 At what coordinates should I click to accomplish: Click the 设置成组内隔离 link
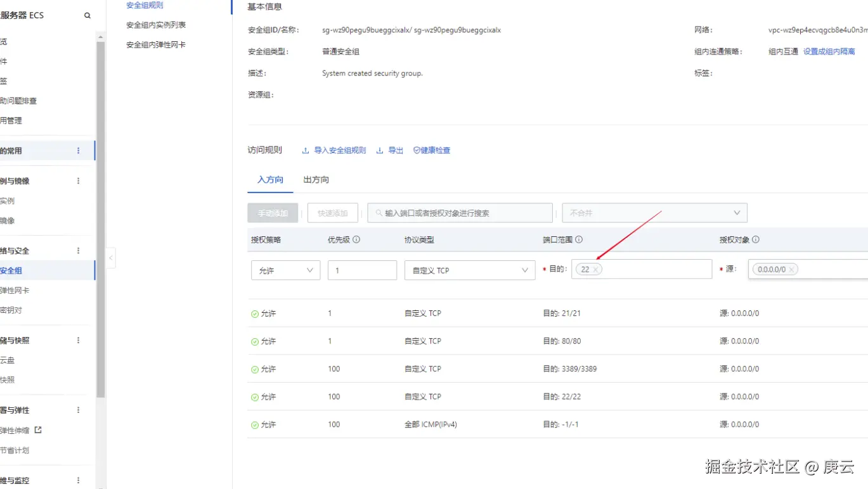829,52
